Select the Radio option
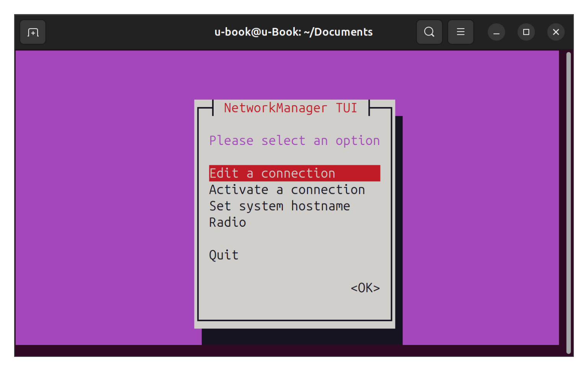Image resolution: width=588 pixels, height=371 pixels. [227, 222]
